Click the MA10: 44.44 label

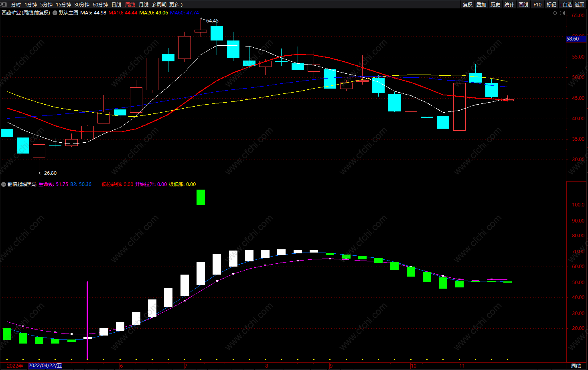[x=123, y=13]
